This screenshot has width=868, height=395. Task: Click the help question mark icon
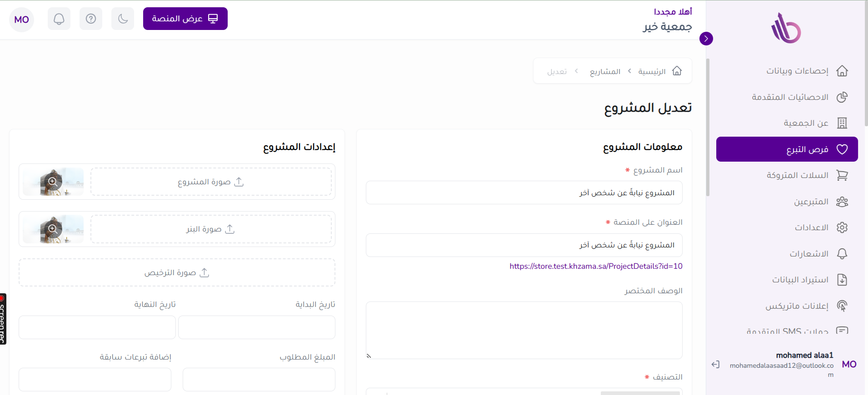(91, 19)
